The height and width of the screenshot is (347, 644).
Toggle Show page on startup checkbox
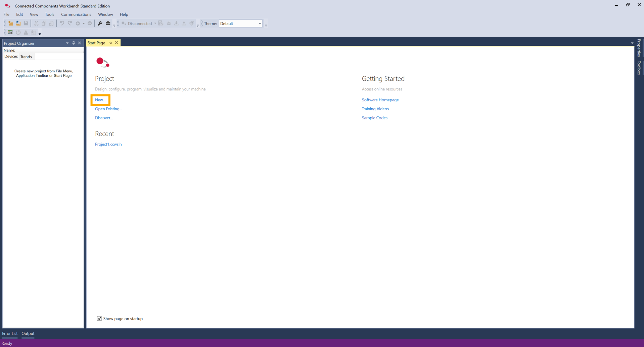[x=99, y=319]
